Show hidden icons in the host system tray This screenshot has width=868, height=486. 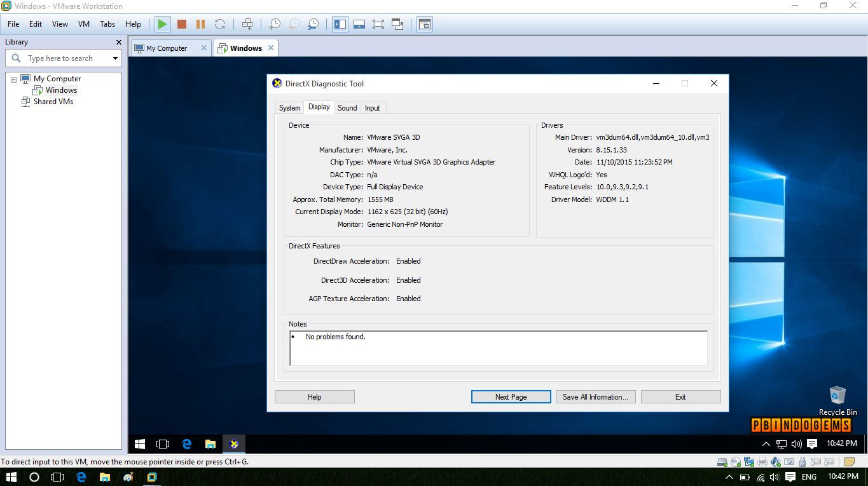tap(729, 477)
